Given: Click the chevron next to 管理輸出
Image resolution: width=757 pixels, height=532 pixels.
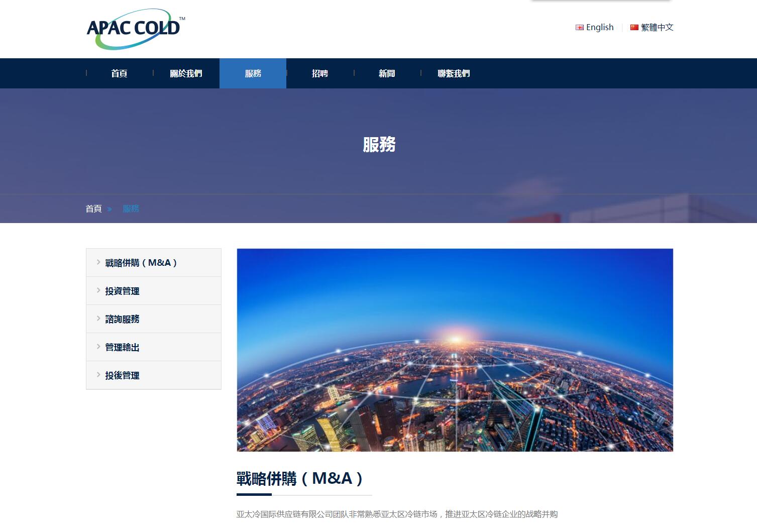Looking at the screenshot, I should (98, 346).
